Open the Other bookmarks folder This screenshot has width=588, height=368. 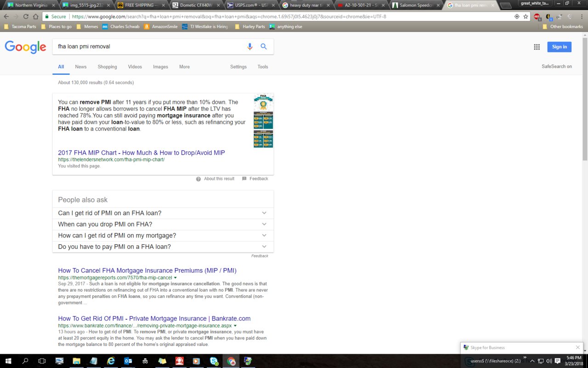[x=563, y=27]
